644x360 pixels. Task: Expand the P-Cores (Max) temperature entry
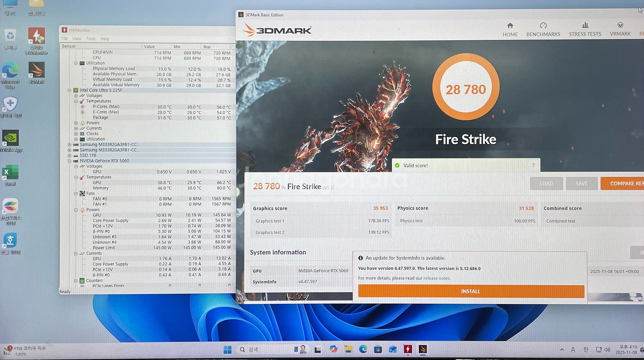click(x=82, y=107)
